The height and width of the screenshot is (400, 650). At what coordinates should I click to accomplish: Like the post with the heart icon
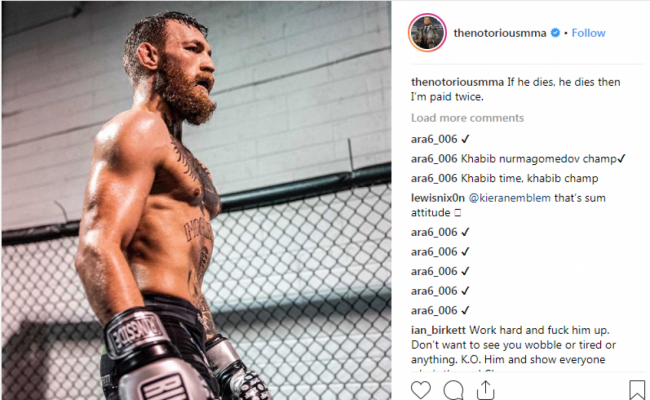420,388
